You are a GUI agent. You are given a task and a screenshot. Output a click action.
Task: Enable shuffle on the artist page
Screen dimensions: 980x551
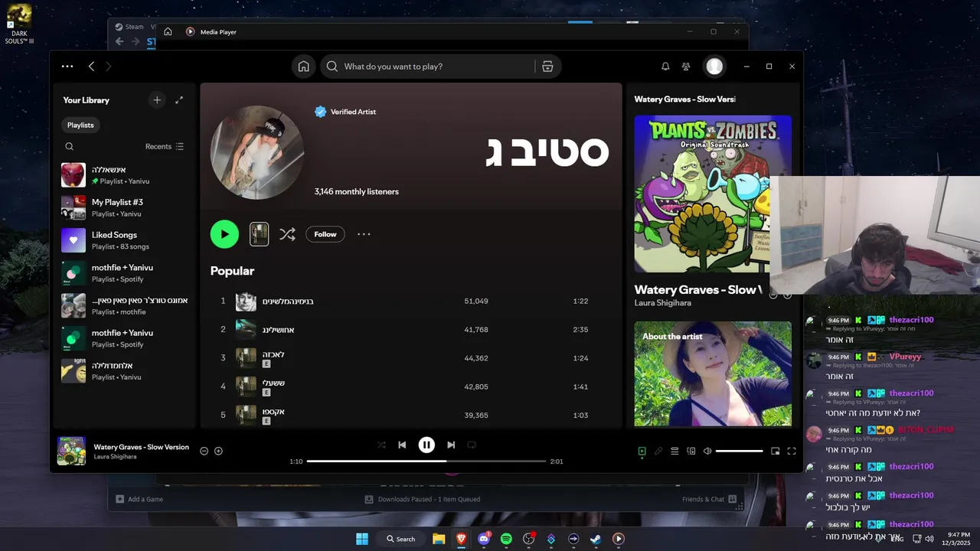(x=287, y=234)
